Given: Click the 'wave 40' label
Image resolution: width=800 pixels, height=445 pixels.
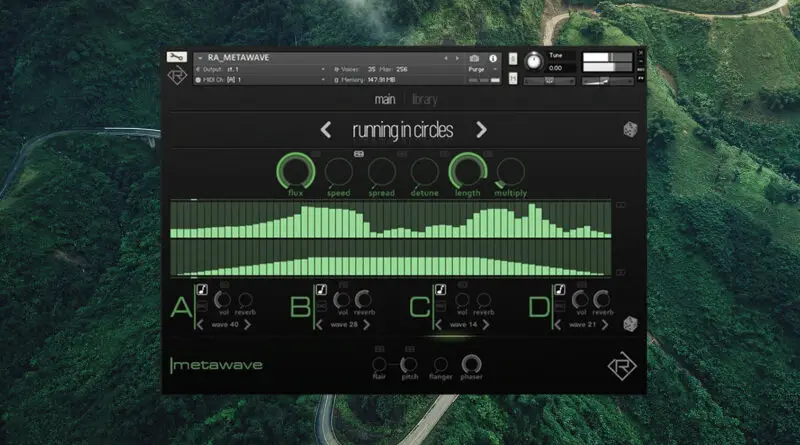Looking at the screenshot, I should (x=224, y=325).
